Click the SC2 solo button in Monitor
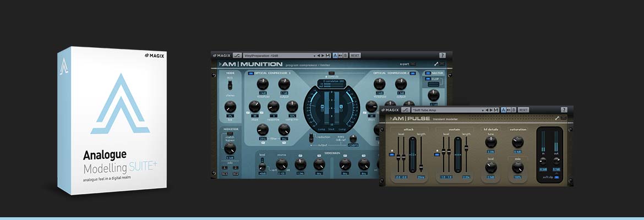 [x=236, y=174]
